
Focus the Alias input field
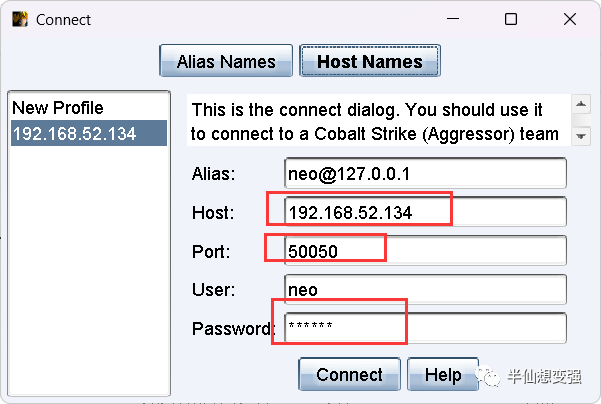[x=425, y=173]
